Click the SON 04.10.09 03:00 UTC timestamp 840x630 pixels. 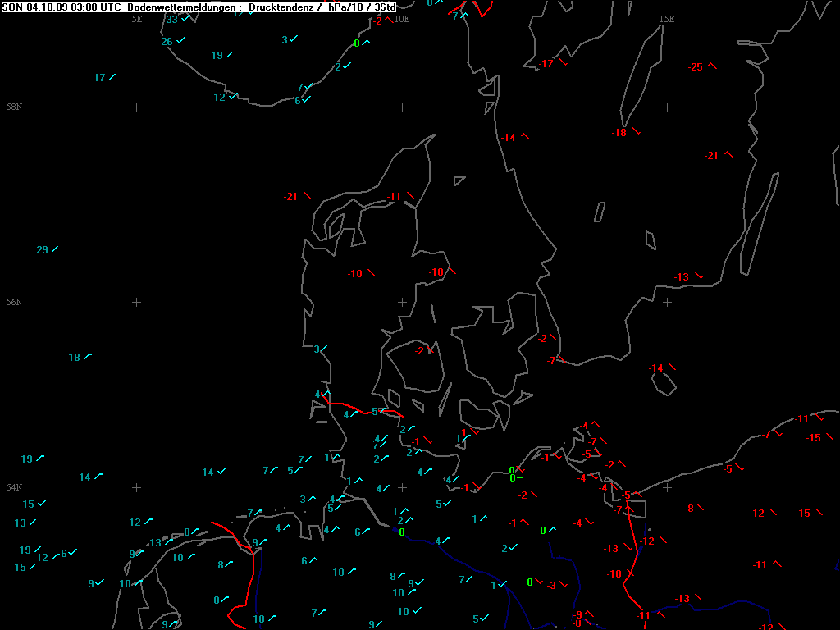point(62,7)
